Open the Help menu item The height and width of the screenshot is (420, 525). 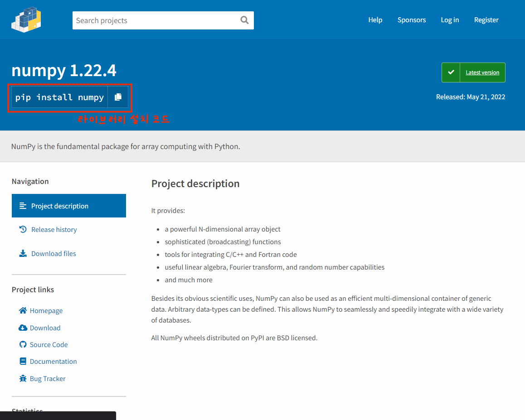point(375,20)
